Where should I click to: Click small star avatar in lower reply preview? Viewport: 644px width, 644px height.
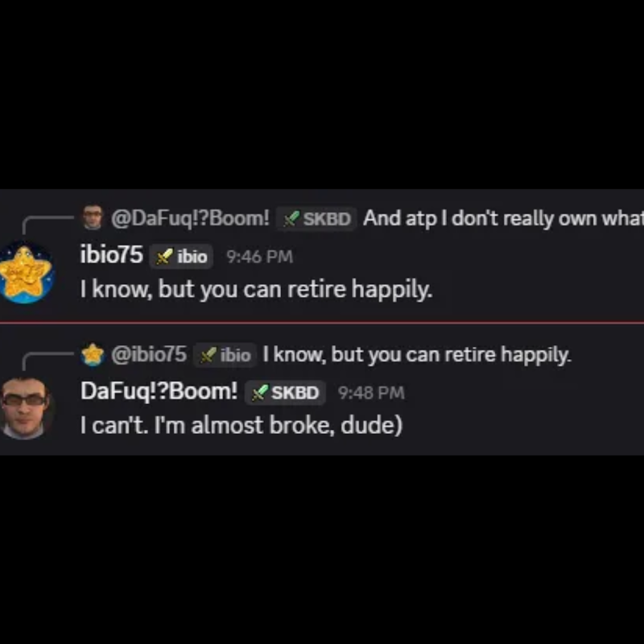click(x=93, y=354)
